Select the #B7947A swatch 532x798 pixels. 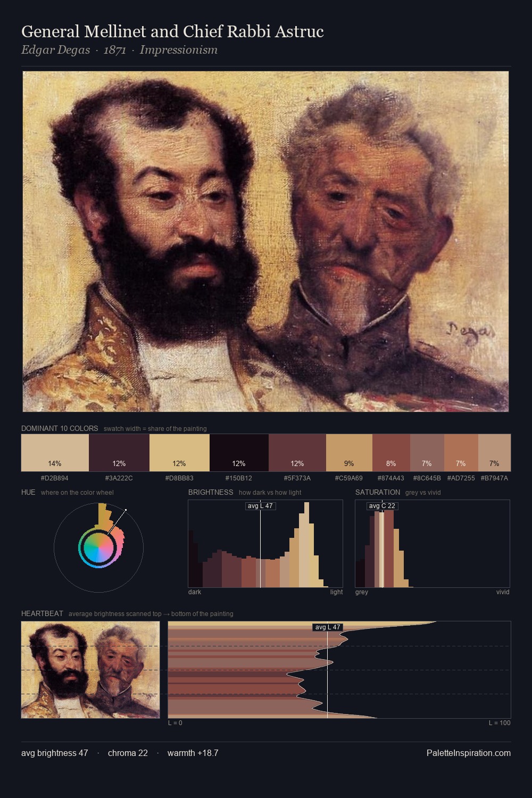coord(494,453)
